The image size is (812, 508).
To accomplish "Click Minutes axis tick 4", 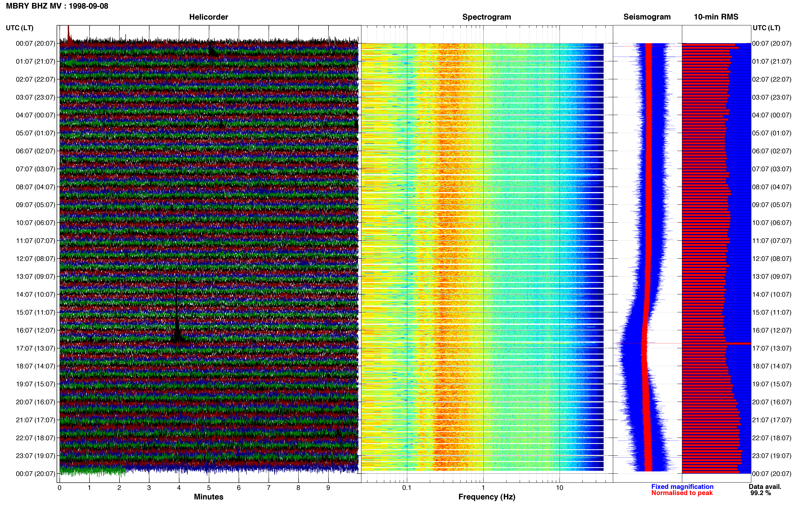I will tap(179, 488).
